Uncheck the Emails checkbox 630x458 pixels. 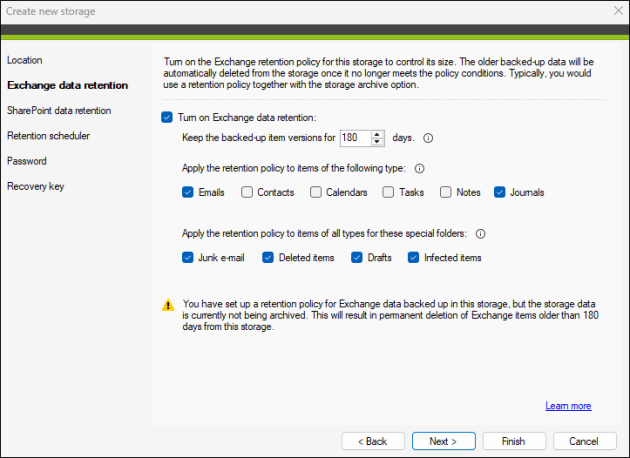[188, 192]
